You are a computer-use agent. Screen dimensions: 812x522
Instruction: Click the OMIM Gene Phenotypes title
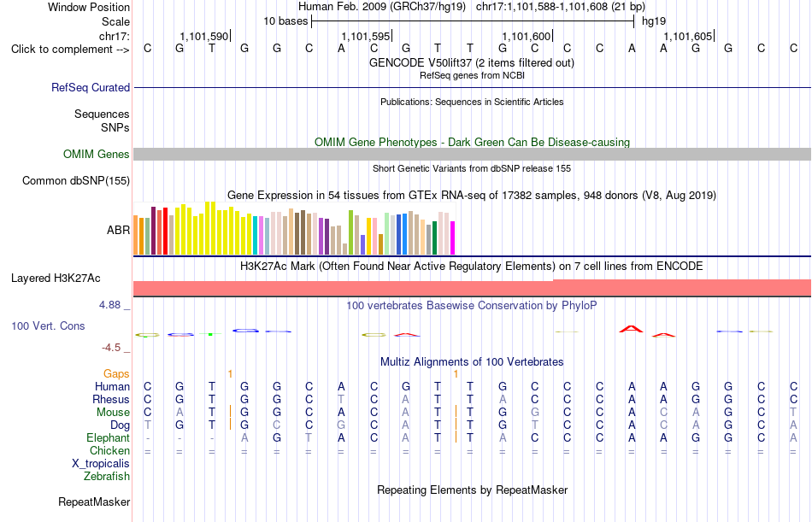(473, 142)
